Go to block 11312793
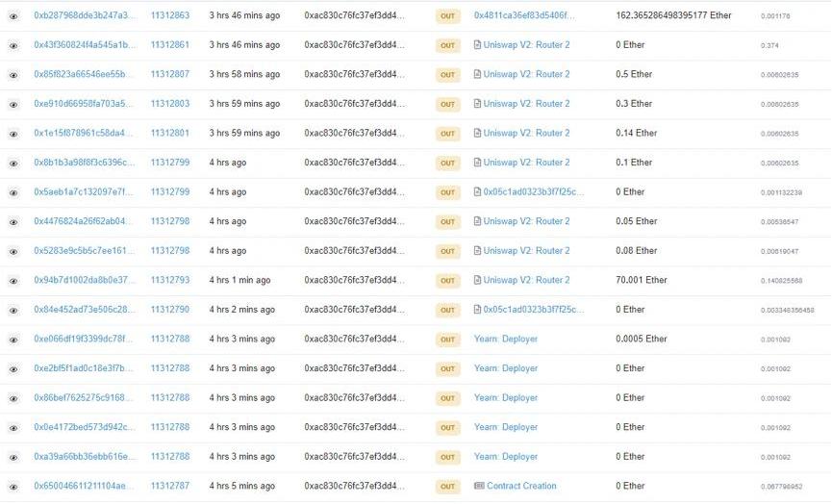The width and height of the screenshot is (832, 504). [169, 281]
